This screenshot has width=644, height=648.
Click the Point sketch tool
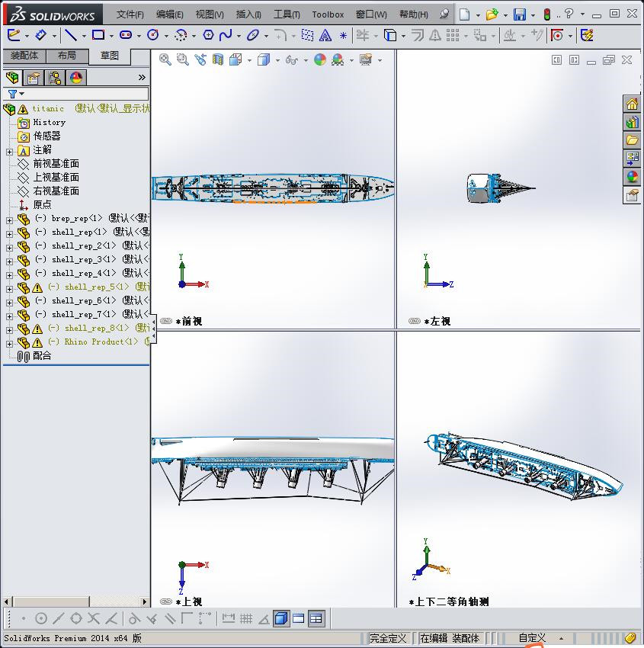tap(343, 36)
